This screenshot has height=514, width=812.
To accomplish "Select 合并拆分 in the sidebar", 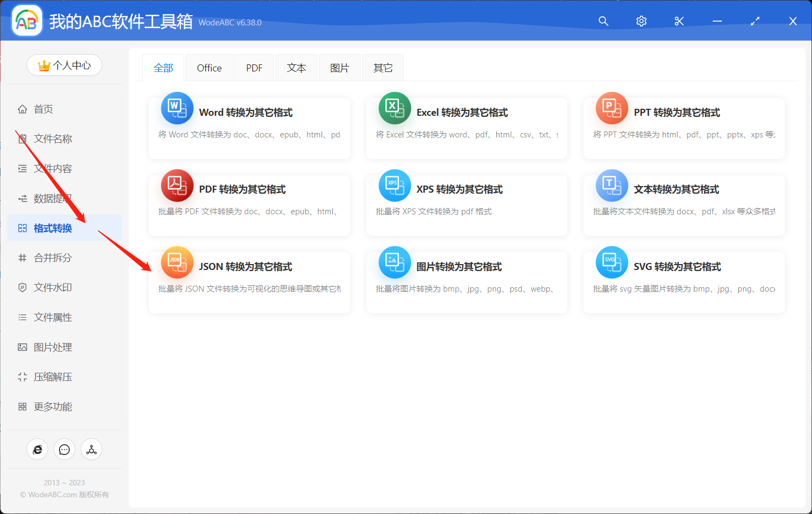I will 55,258.
